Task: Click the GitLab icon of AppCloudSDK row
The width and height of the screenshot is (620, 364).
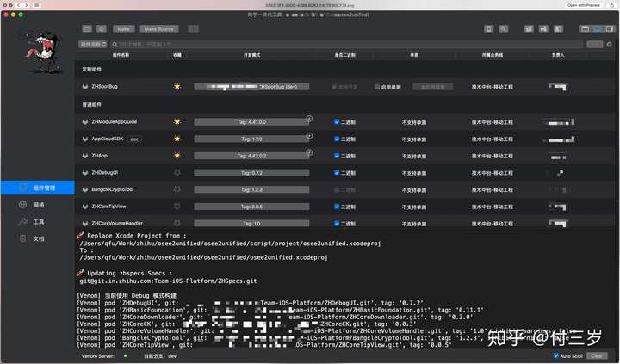Action: point(84,139)
